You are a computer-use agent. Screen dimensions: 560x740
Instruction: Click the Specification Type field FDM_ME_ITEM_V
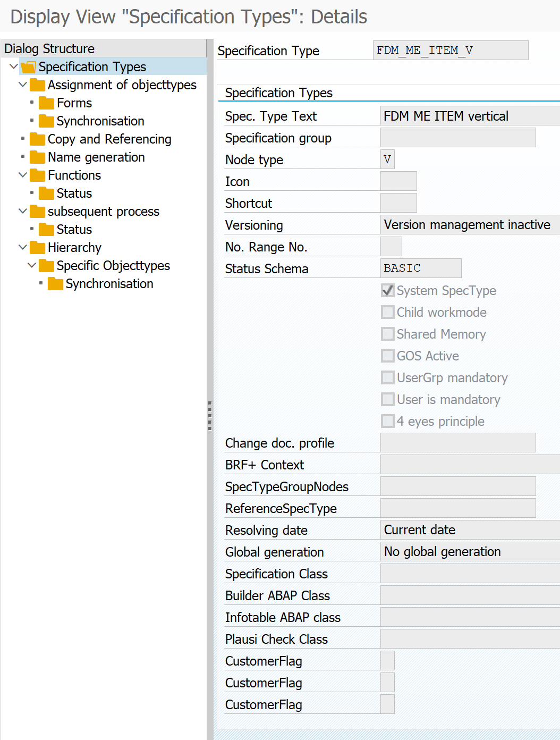click(450, 51)
